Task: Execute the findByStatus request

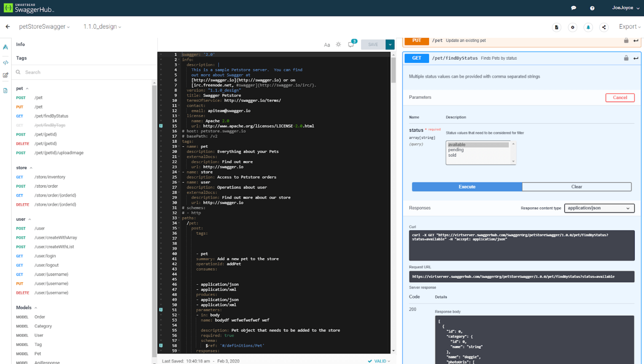Action: pos(466,186)
